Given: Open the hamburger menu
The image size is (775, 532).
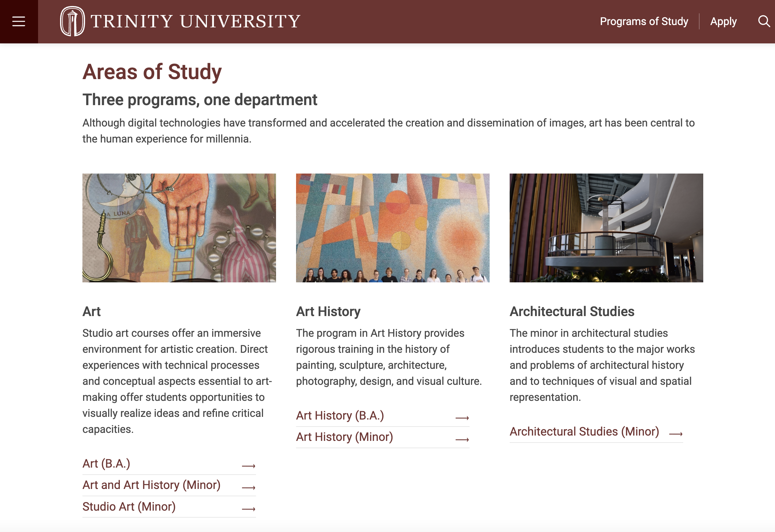Looking at the screenshot, I should tap(19, 21).
